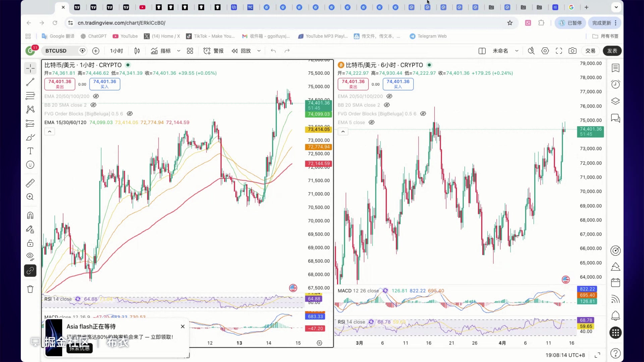Toggle visibility of EMA 20/50/100/200 on left chart

96,96
